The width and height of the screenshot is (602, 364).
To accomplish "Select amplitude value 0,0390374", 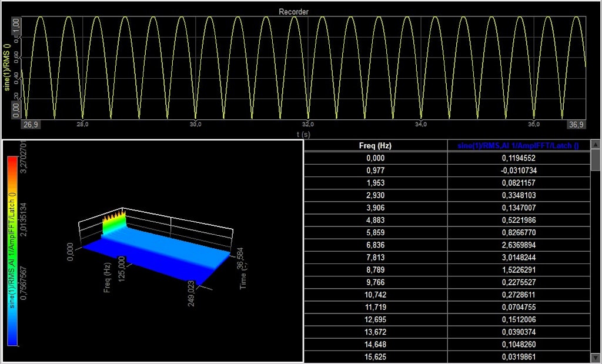I will [x=519, y=332].
